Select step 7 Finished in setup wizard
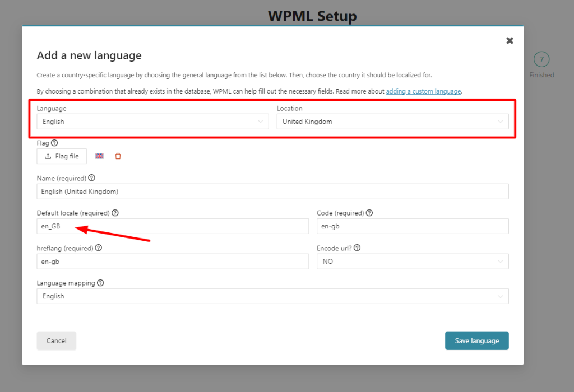Screen dimensions: 574x392 click(x=541, y=59)
